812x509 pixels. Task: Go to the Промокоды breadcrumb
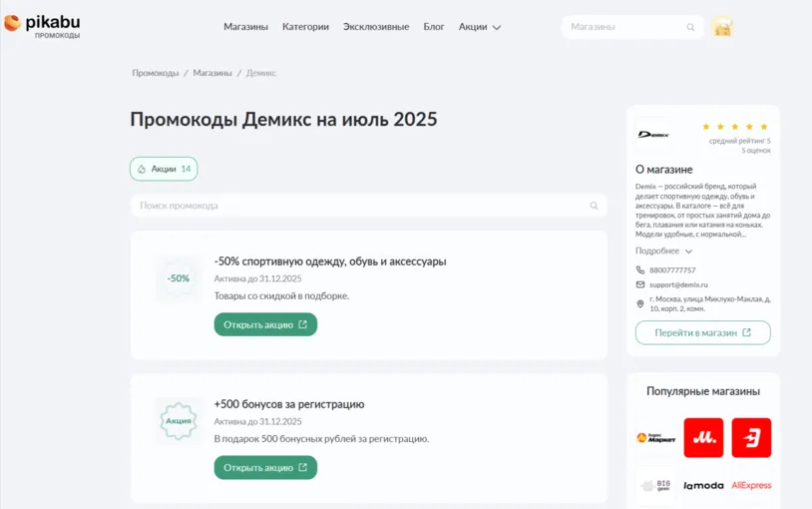[x=156, y=73]
